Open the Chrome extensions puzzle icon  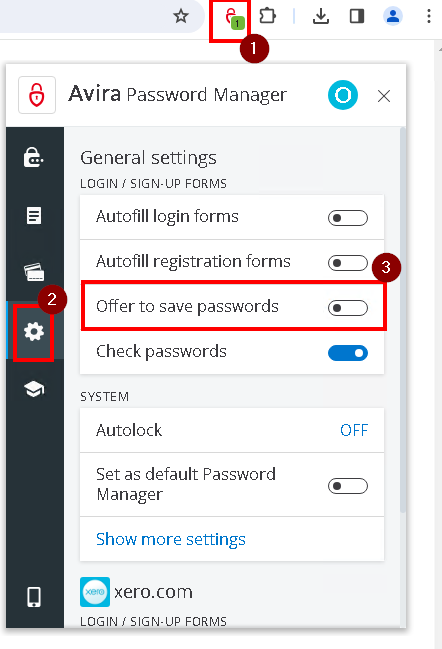(x=267, y=17)
